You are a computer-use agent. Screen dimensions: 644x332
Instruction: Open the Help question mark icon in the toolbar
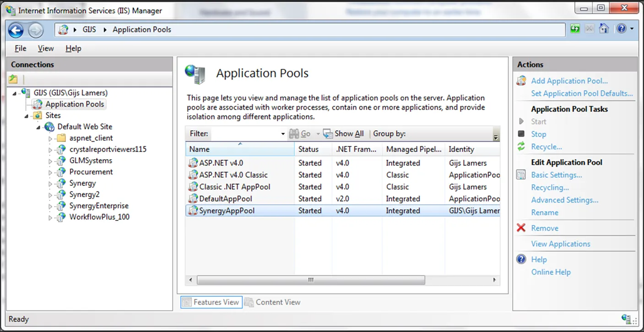tap(621, 29)
